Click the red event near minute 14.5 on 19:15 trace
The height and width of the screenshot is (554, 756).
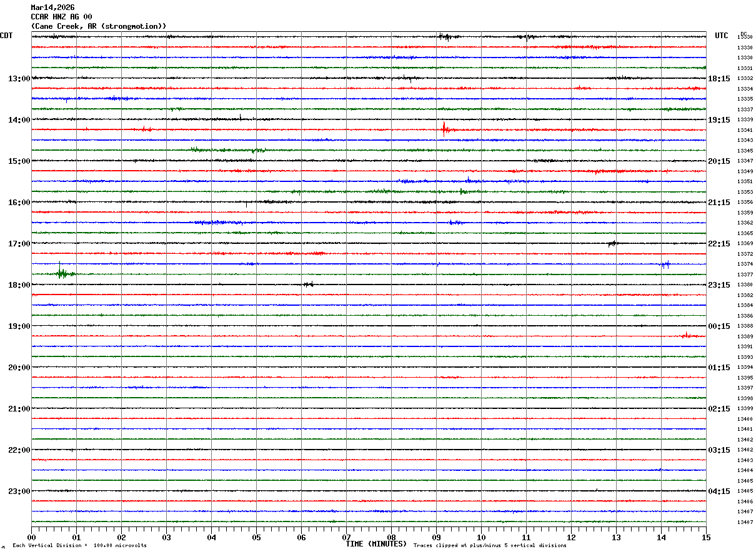[x=687, y=335]
